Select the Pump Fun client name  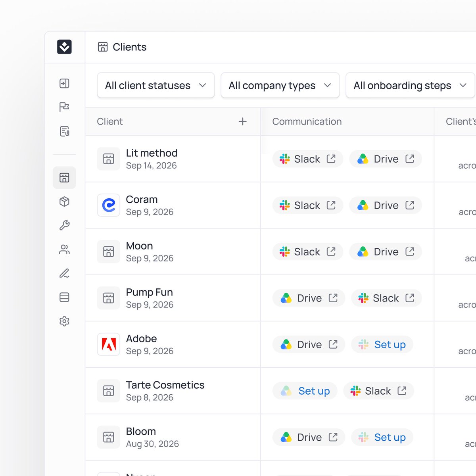[x=149, y=292]
